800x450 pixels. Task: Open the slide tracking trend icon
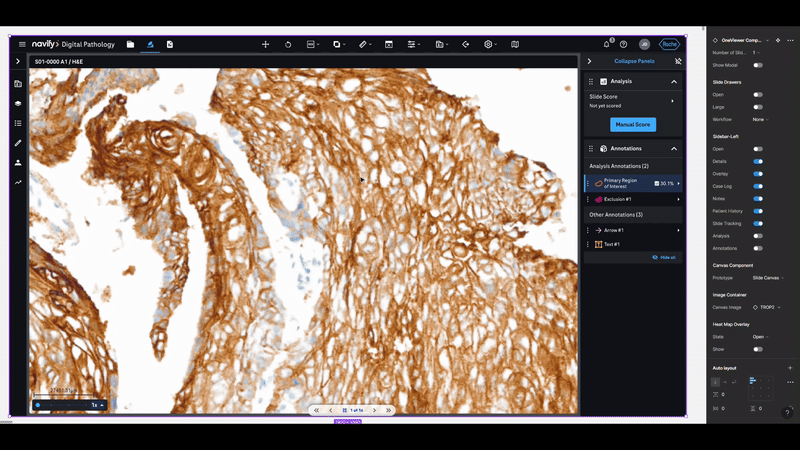[18, 182]
